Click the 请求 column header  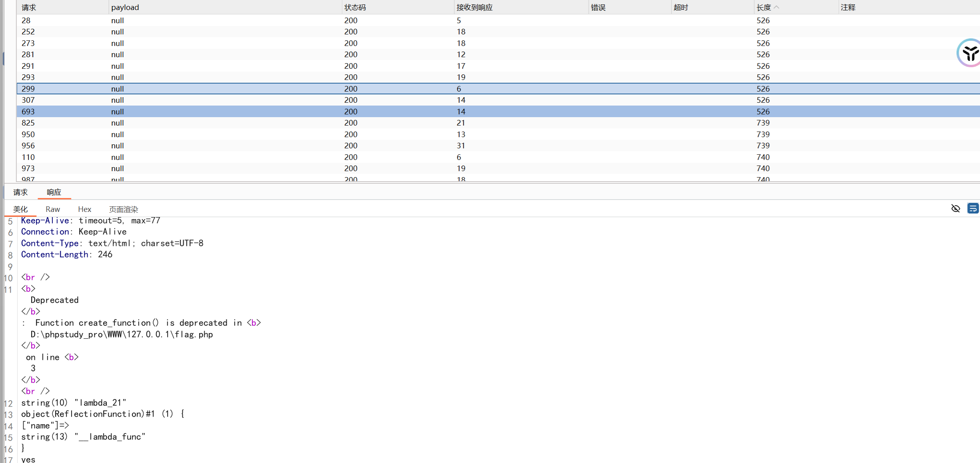(29, 7)
